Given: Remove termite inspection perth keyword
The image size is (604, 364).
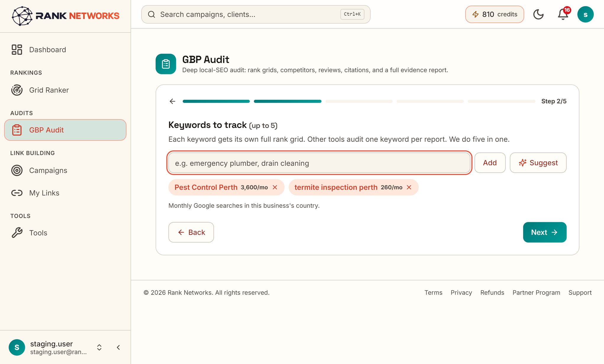Looking at the screenshot, I should click(x=409, y=187).
